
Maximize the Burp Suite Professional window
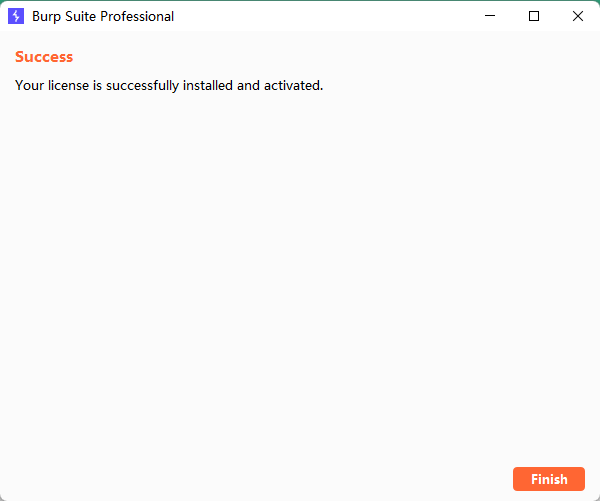pos(534,16)
